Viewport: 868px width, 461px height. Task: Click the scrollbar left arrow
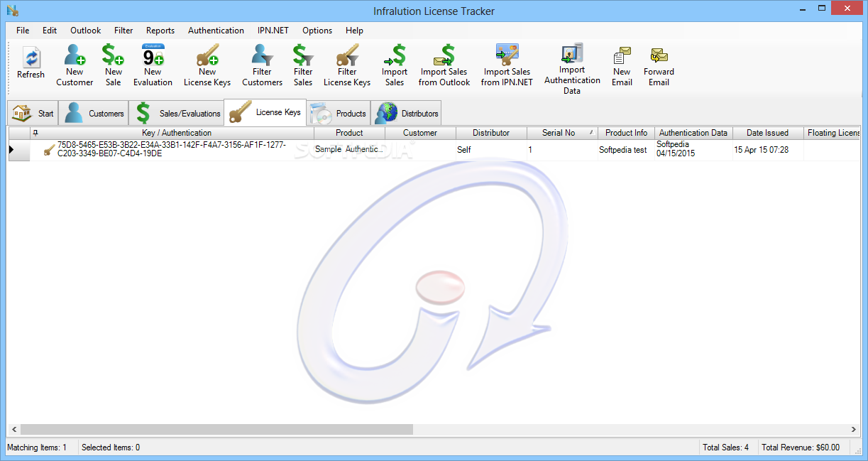pos(14,430)
